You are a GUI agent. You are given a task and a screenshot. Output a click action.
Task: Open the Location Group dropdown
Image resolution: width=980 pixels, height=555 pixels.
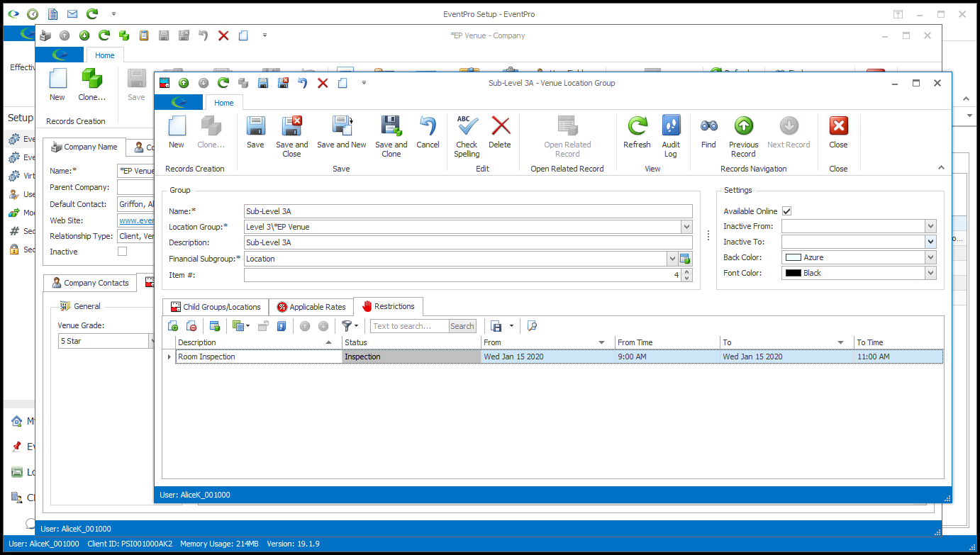686,227
